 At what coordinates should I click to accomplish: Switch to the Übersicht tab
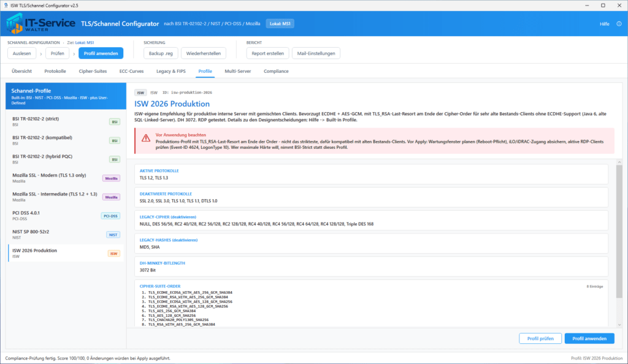pyautogui.click(x=21, y=71)
